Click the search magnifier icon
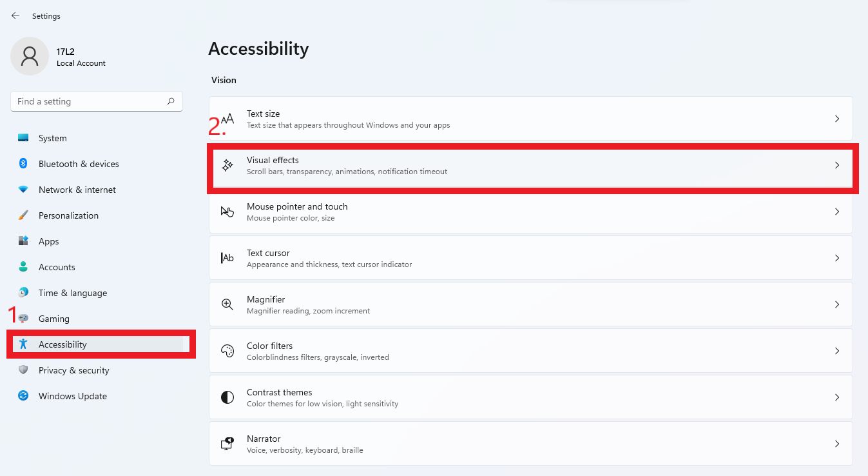This screenshot has height=476, width=868. coord(171,101)
